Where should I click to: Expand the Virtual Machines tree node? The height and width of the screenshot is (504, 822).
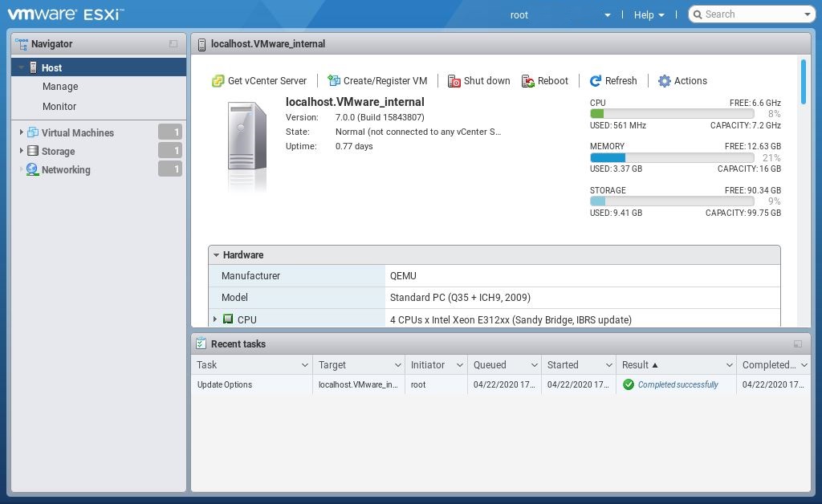(21, 132)
